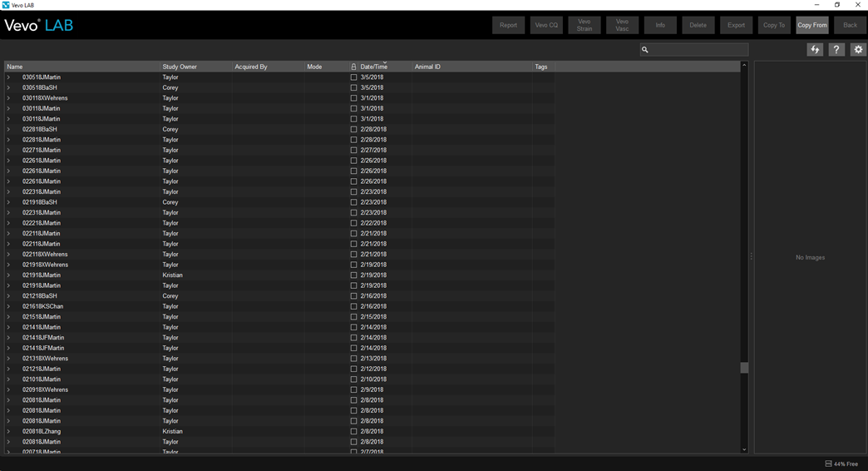Screen dimensions: 868x471
Task: Tick the 020818LZhang checkbox
Action: point(353,431)
